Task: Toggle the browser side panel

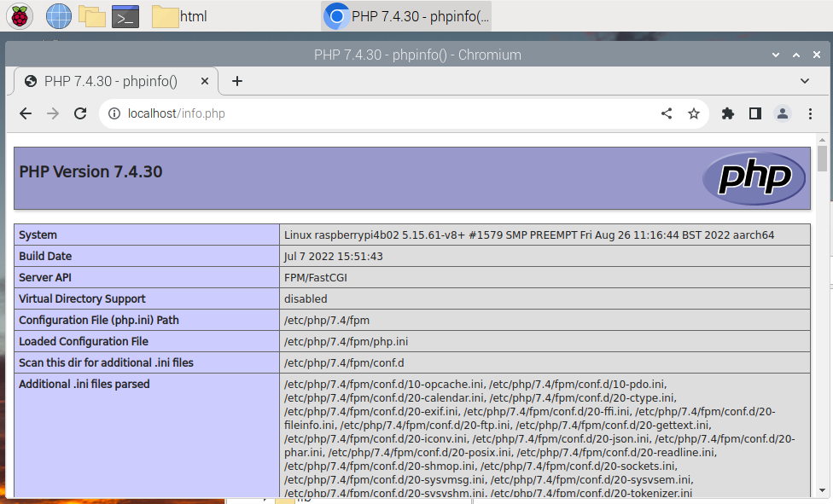Action: point(755,113)
